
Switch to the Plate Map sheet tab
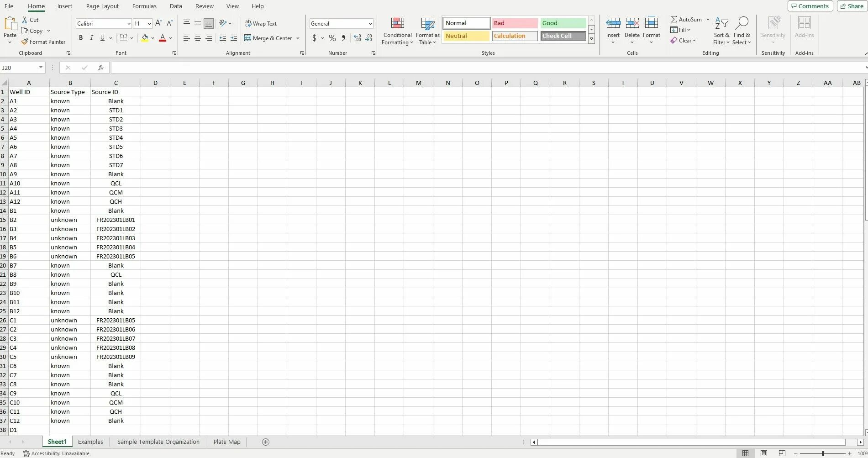pyautogui.click(x=227, y=442)
